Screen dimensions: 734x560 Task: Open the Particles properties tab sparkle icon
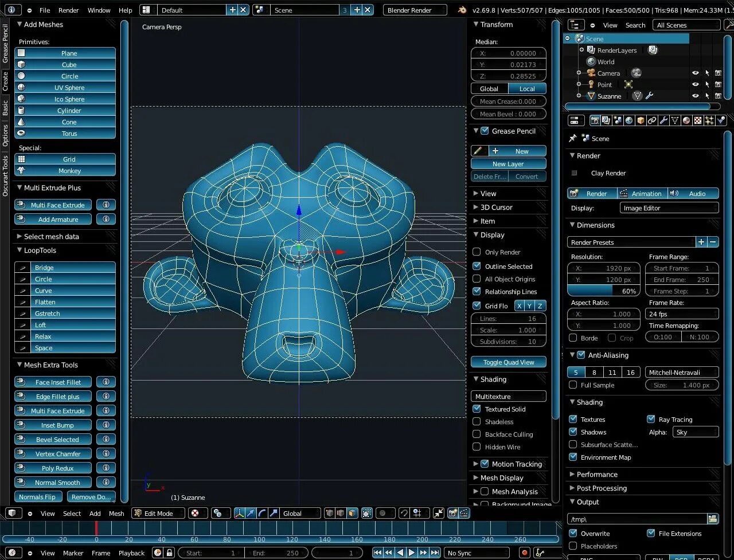pyautogui.click(x=709, y=120)
